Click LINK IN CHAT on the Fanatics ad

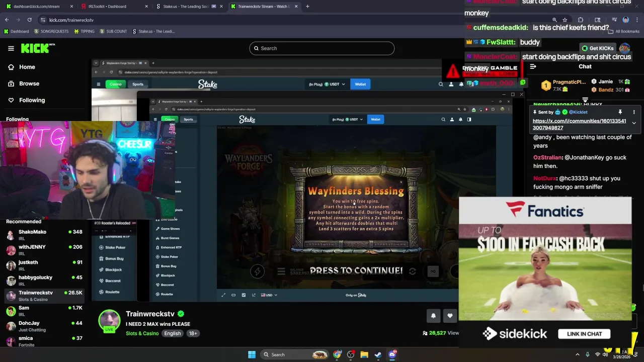[x=584, y=334]
